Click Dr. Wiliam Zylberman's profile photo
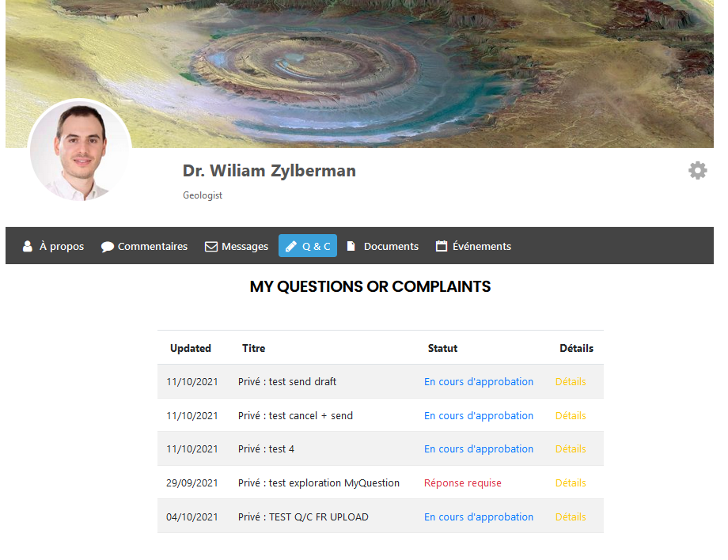728x560 pixels. [80, 151]
